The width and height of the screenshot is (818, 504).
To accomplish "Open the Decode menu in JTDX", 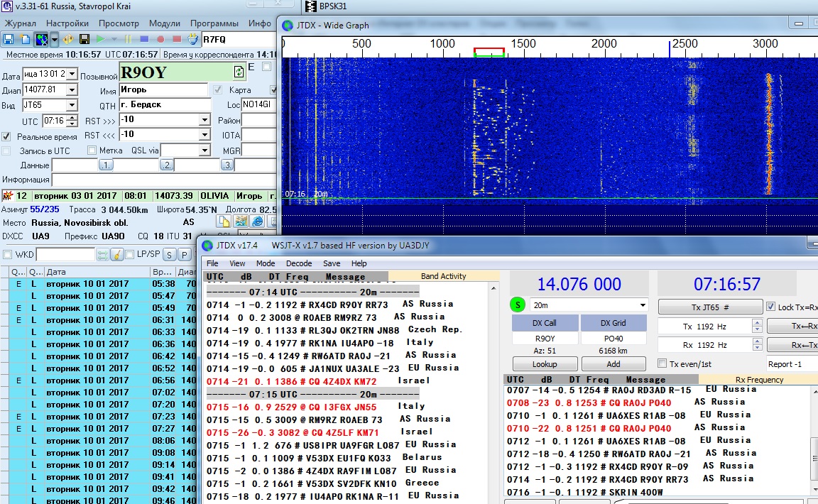I will click(x=298, y=263).
